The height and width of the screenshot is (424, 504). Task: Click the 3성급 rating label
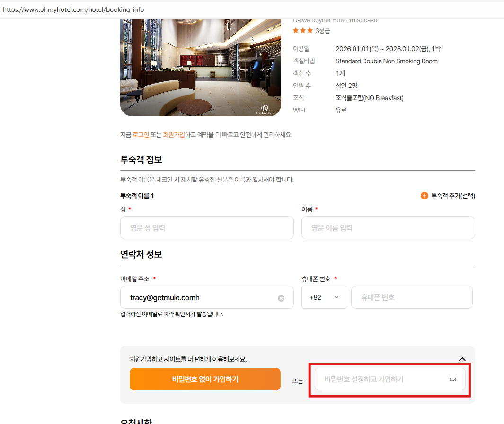(x=323, y=31)
